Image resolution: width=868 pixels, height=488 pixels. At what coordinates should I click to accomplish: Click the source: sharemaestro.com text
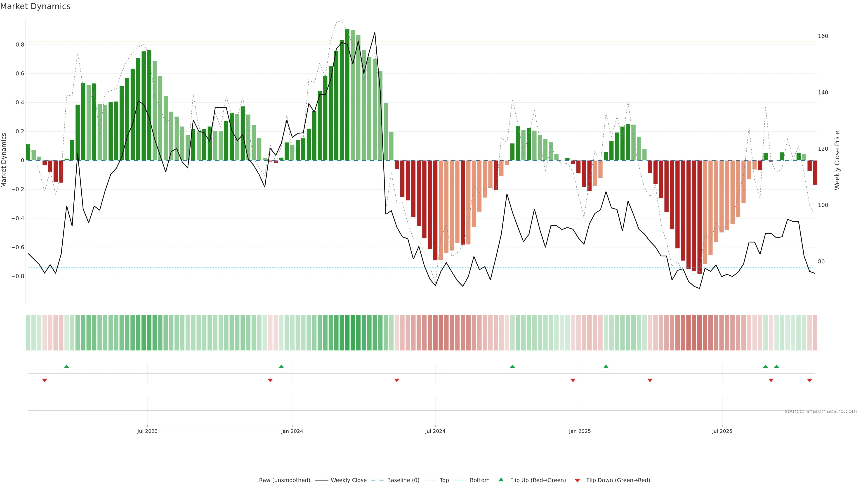click(821, 411)
